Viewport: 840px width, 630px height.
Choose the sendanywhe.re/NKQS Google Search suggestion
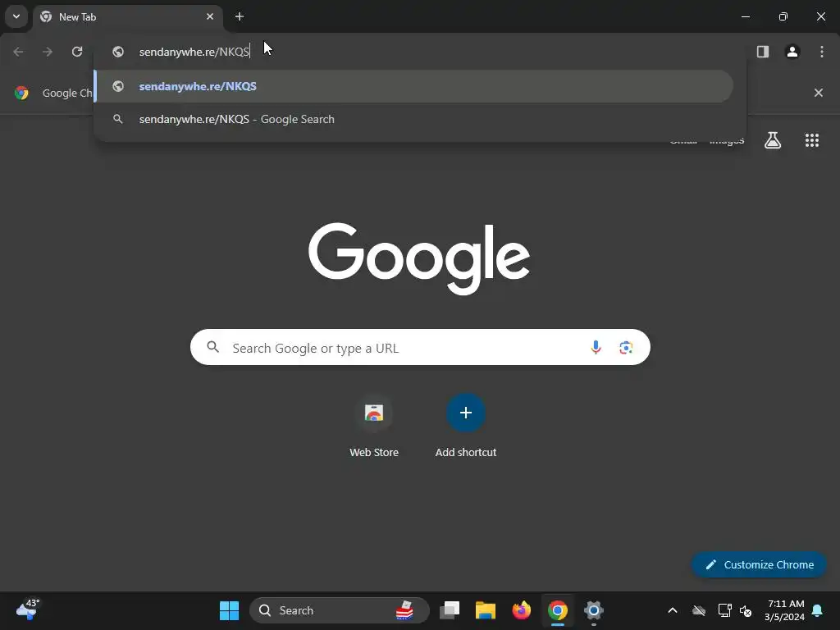click(x=413, y=119)
